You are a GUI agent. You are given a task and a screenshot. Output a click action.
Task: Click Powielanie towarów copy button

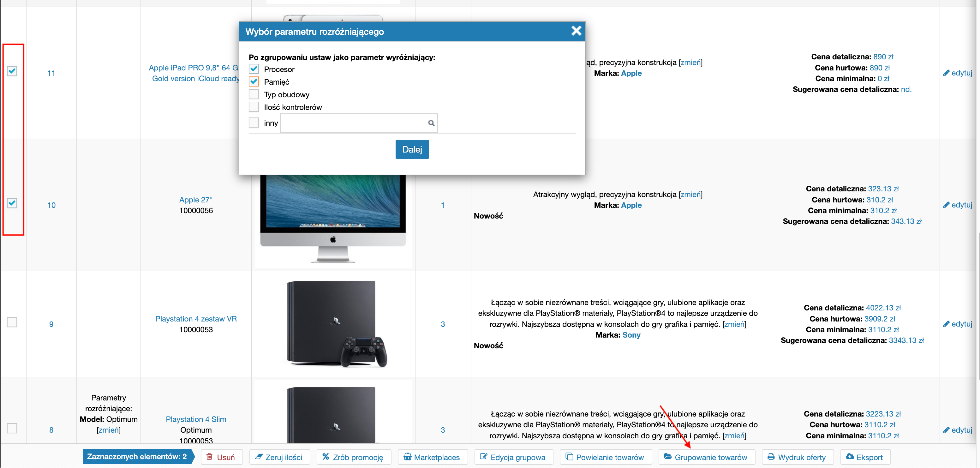(x=606, y=457)
